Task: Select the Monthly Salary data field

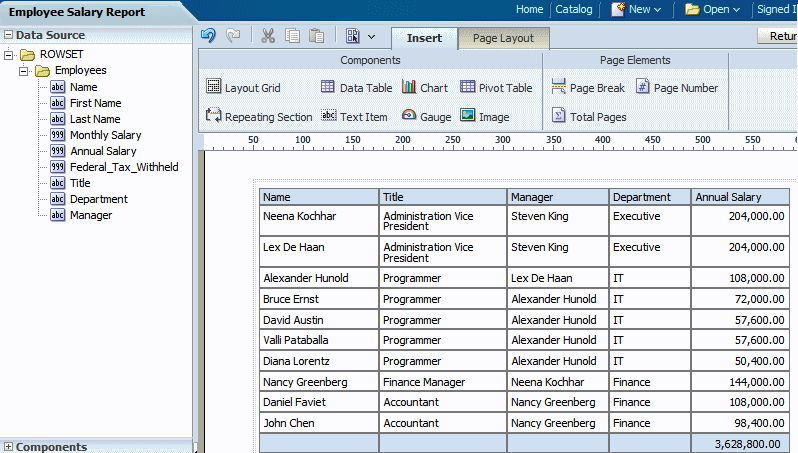Action: (x=105, y=135)
